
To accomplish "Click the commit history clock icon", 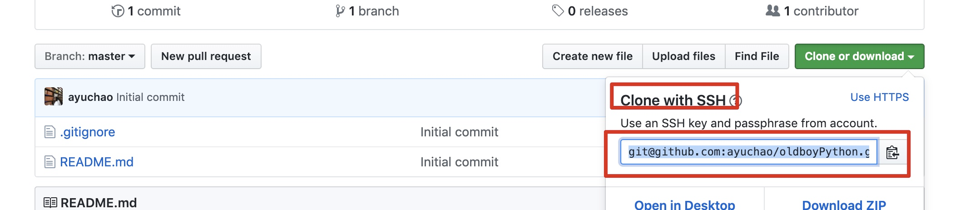I will pos(118,11).
